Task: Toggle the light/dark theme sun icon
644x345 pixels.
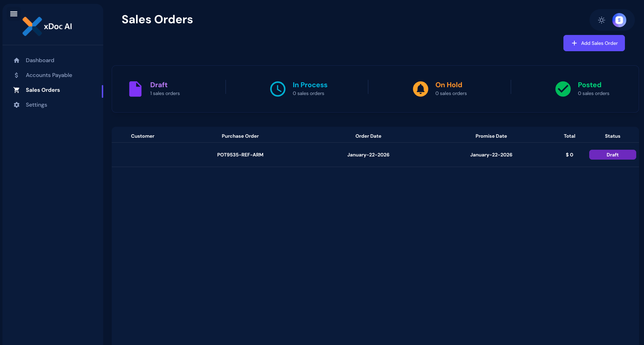Action: [601, 20]
